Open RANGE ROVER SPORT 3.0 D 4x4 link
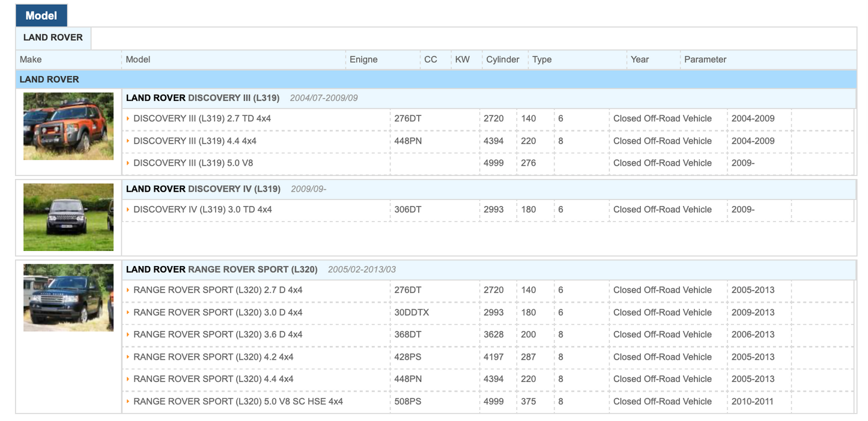This screenshot has width=868, height=421. (x=217, y=313)
